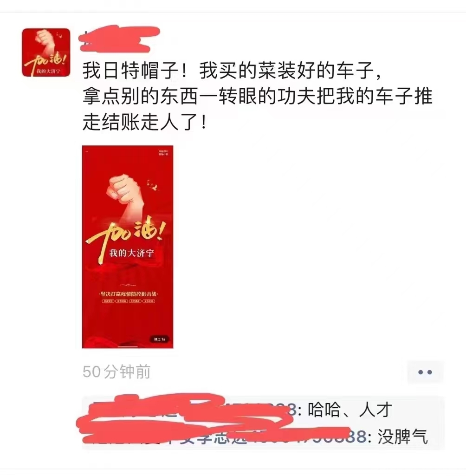Tap 我的大济宁 text inside the poster thumbnail

coord(132,253)
